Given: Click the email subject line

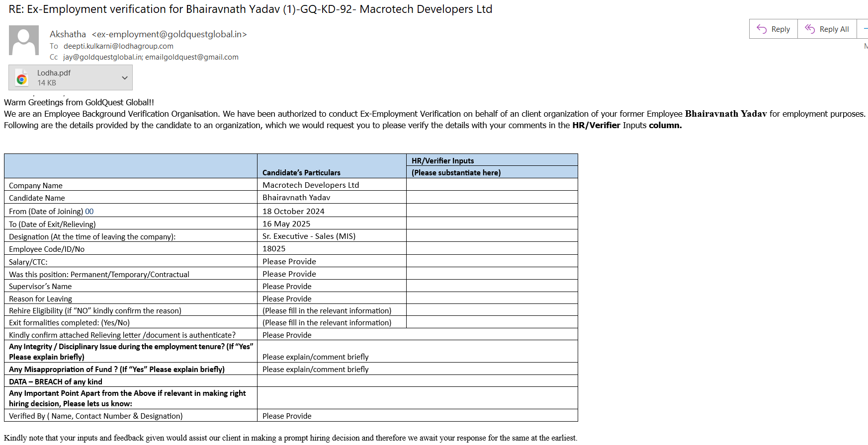Looking at the screenshot, I should pos(251,9).
